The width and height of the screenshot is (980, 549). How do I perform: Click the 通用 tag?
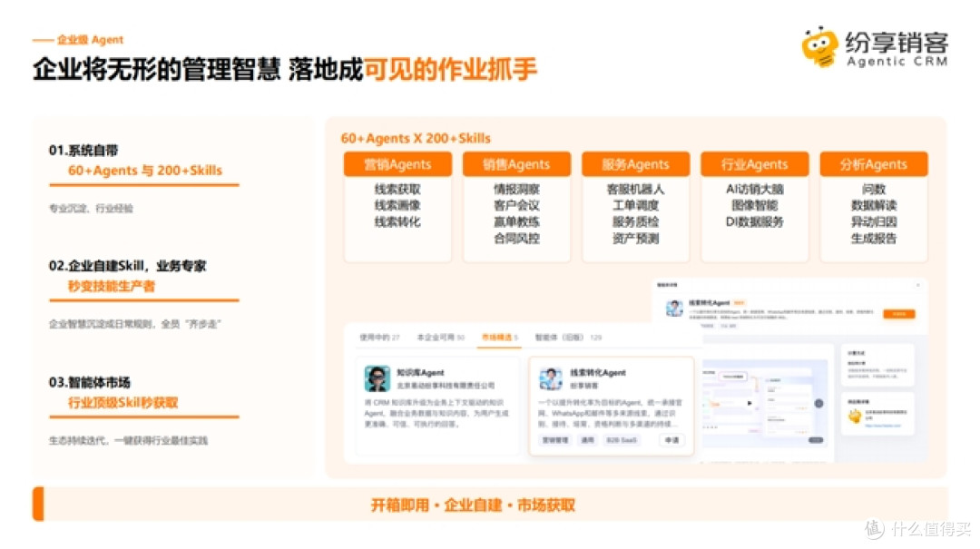[x=587, y=440]
